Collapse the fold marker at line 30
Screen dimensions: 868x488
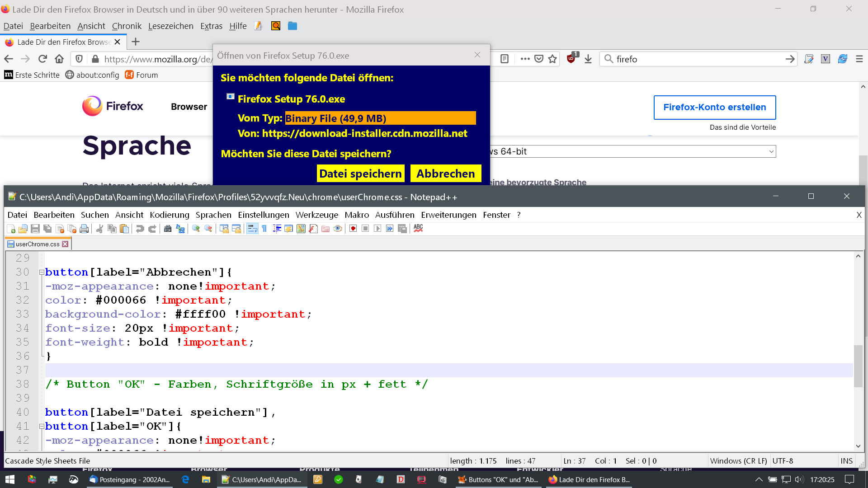click(42, 272)
